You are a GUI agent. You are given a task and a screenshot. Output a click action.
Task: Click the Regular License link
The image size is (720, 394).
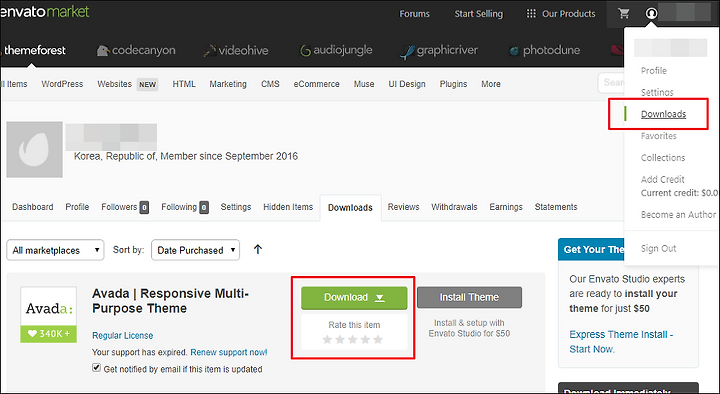pyautogui.click(x=123, y=336)
